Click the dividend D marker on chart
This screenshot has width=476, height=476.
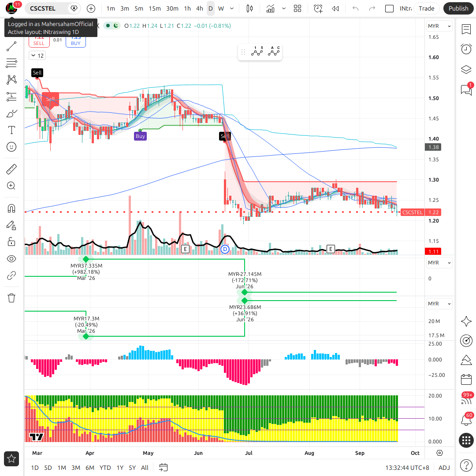point(225,249)
